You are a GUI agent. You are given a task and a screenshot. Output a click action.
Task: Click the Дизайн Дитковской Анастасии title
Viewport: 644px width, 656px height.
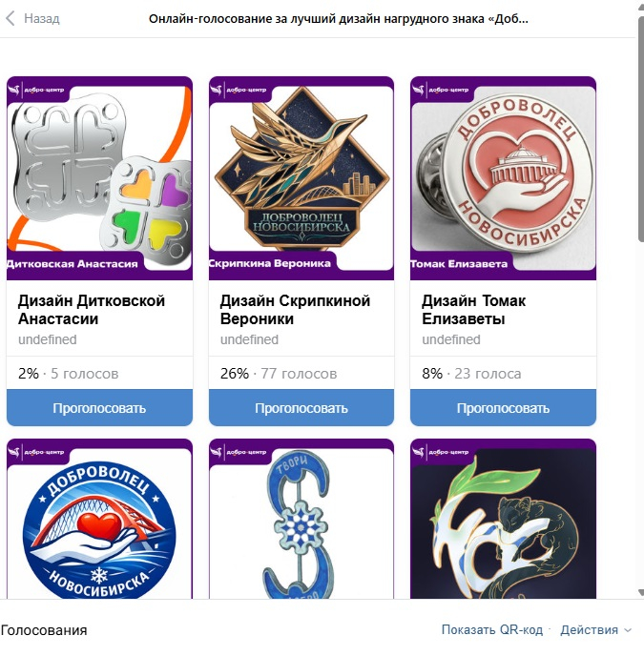tap(92, 310)
